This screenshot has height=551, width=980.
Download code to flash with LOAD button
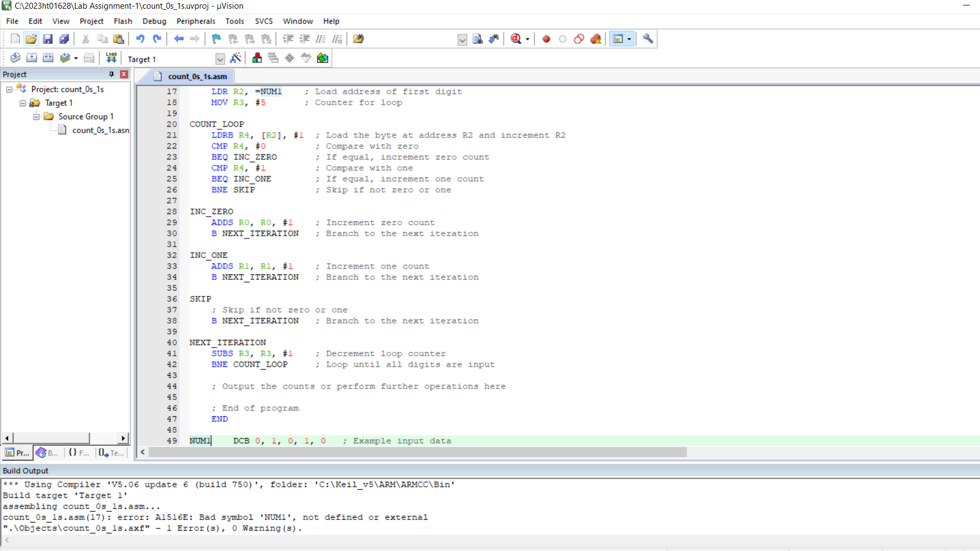coord(111,58)
